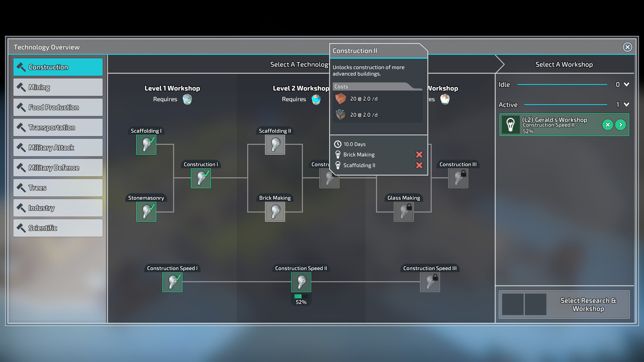Select the Scientific category tab

[x=57, y=228]
